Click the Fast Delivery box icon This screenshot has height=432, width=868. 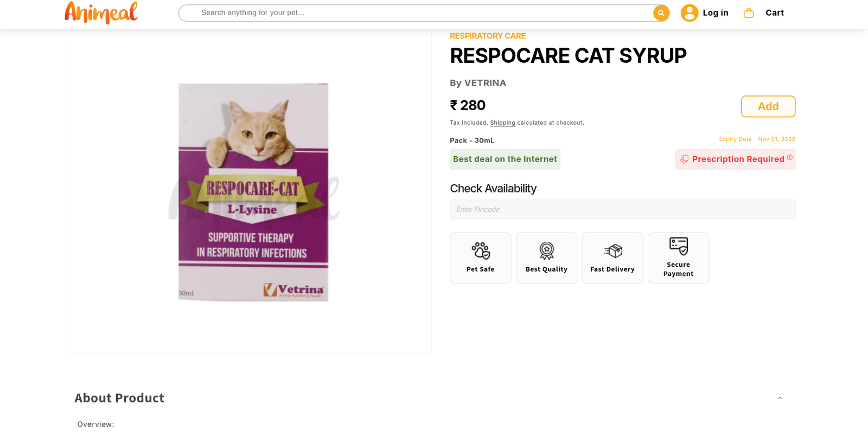tap(612, 250)
